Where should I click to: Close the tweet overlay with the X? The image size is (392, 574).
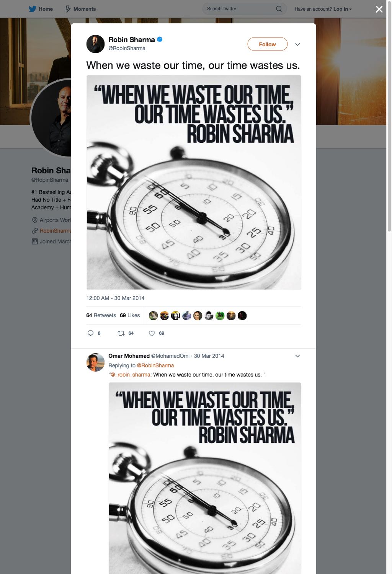pos(379,9)
